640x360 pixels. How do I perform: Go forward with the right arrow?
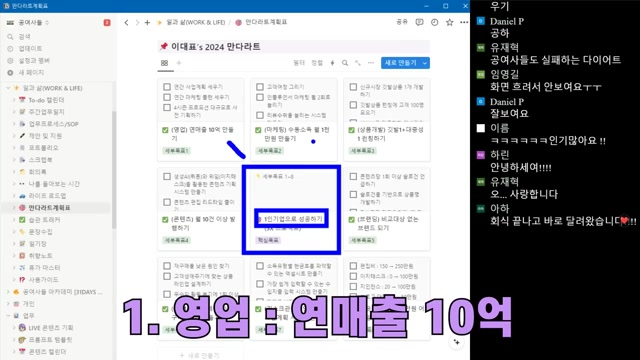pos(137,22)
